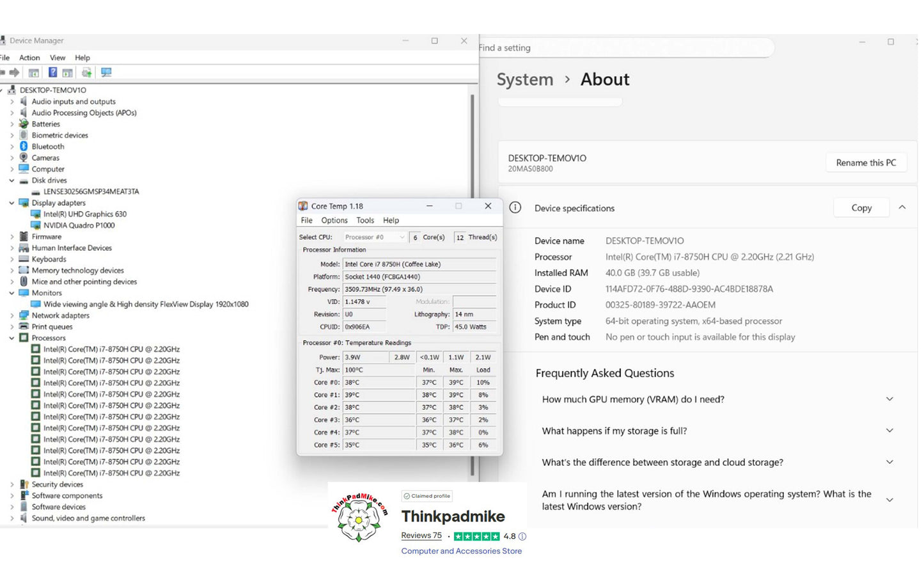This screenshot has width=924, height=581.
Task: Collapse the Monitors node
Action: [12, 293]
